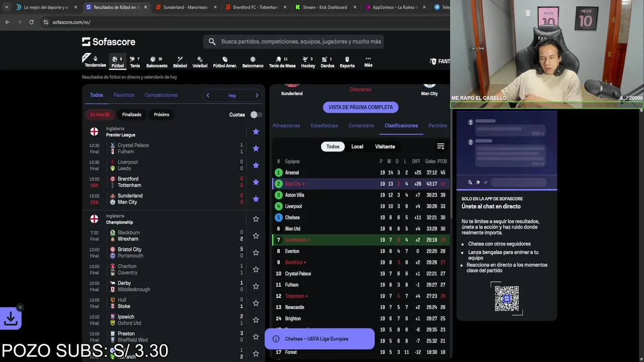Select the Tenis de Mesa icon
The image size is (644, 362).
point(282,62)
